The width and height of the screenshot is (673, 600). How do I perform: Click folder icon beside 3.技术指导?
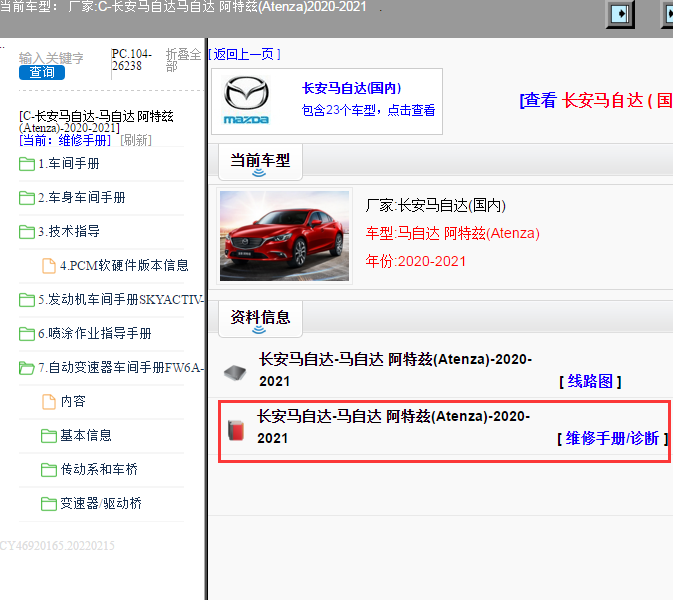coord(27,232)
